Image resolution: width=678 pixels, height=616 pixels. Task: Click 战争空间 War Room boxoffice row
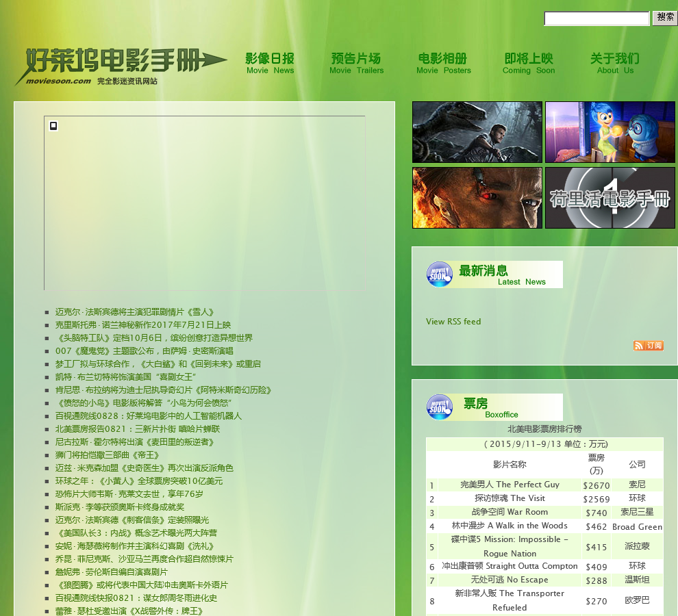point(545,512)
